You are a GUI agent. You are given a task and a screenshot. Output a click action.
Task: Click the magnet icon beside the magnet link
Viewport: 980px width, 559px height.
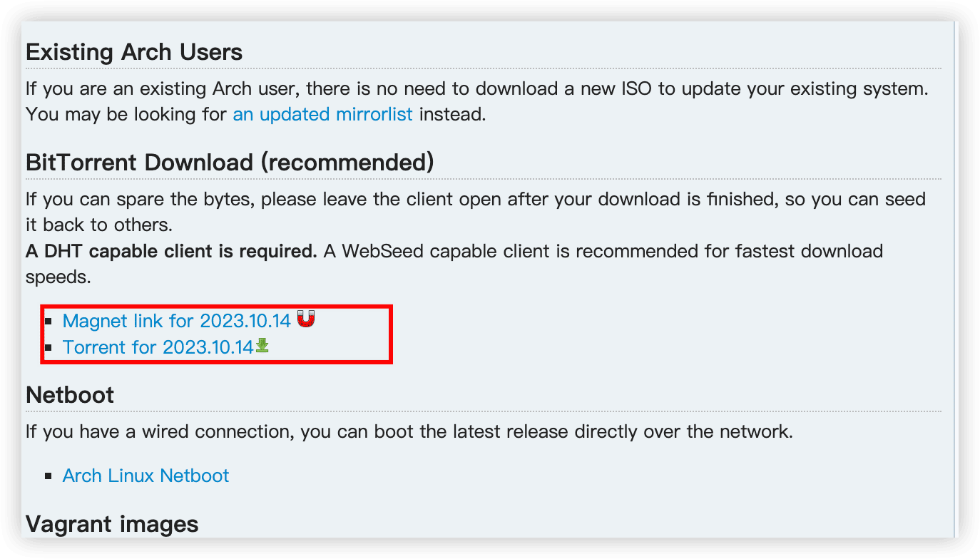click(305, 319)
